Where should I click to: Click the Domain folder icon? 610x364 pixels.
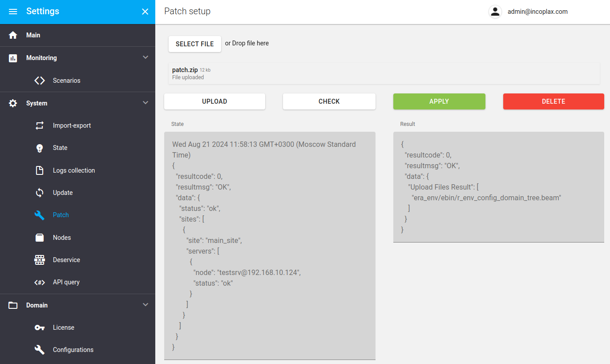pos(13,305)
